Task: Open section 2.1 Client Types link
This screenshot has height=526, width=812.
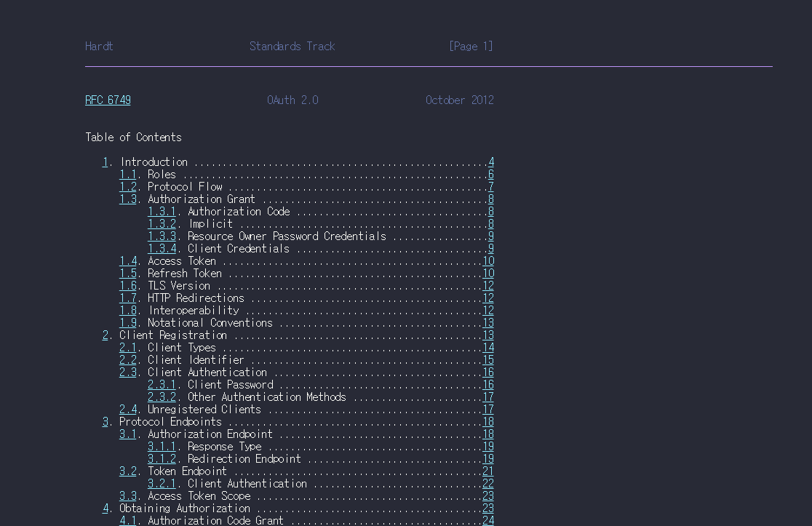Action: (x=128, y=348)
